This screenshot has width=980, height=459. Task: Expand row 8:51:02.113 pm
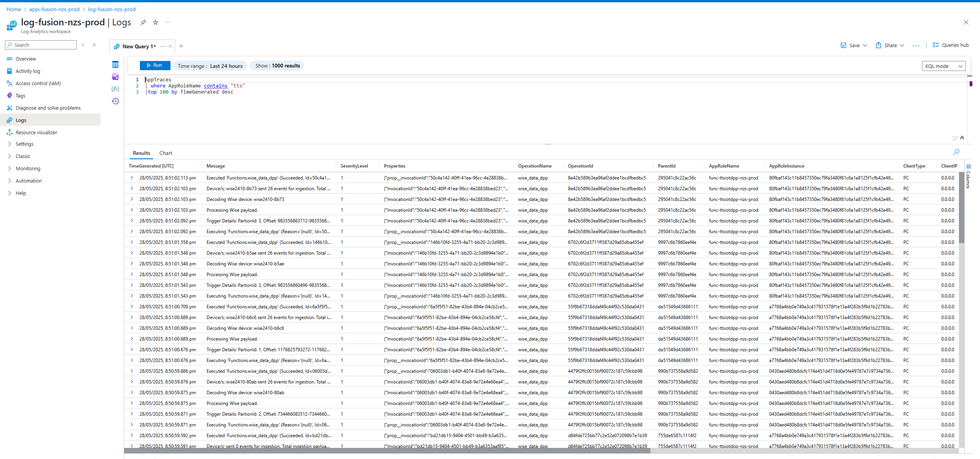[132, 178]
